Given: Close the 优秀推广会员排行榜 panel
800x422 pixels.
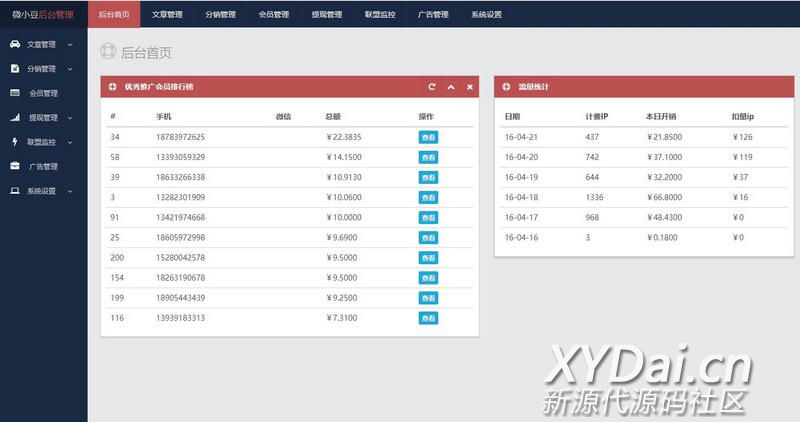Looking at the screenshot, I should click(x=470, y=87).
